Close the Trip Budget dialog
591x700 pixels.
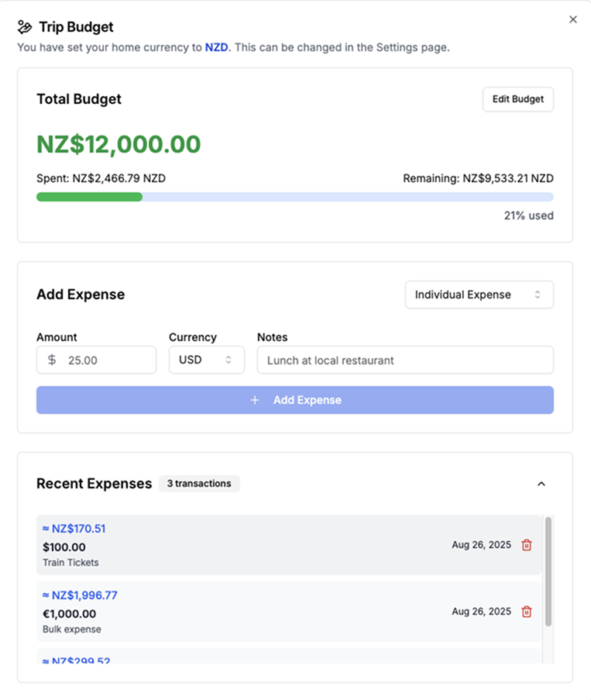click(573, 19)
